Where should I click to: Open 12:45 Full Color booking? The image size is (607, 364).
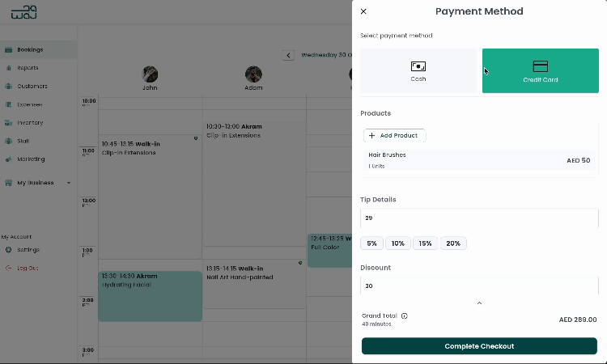330,251
